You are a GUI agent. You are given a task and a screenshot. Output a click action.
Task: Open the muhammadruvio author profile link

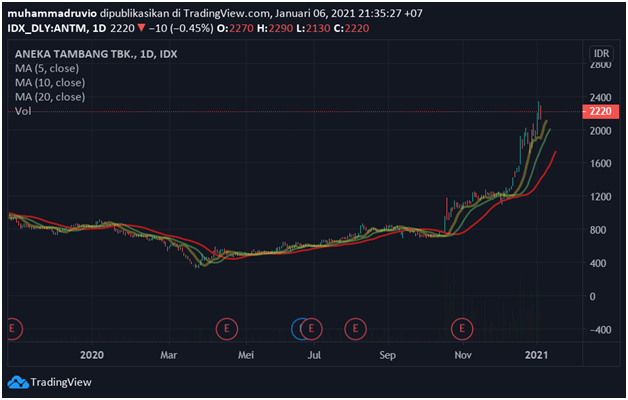[x=53, y=12]
